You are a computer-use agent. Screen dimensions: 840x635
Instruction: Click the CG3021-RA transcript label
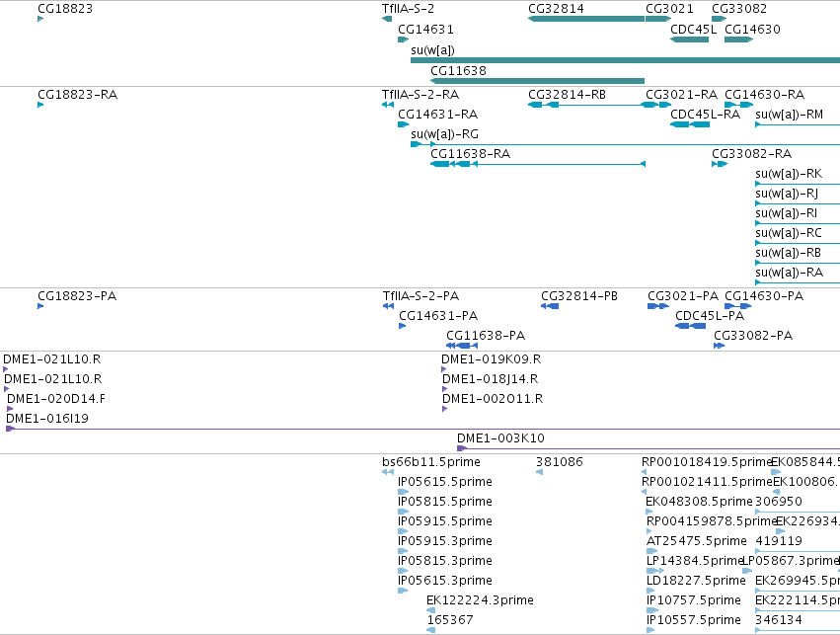[x=681, y=95]
